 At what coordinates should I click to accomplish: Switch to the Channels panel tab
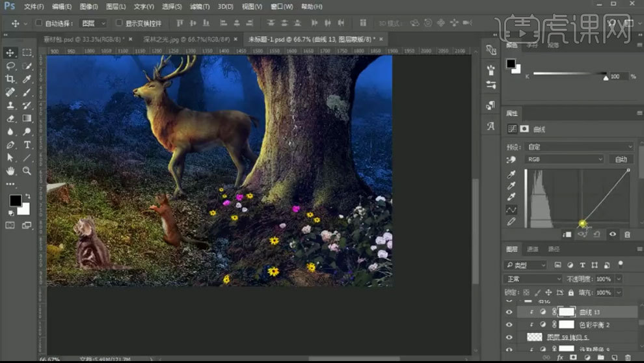533,249
